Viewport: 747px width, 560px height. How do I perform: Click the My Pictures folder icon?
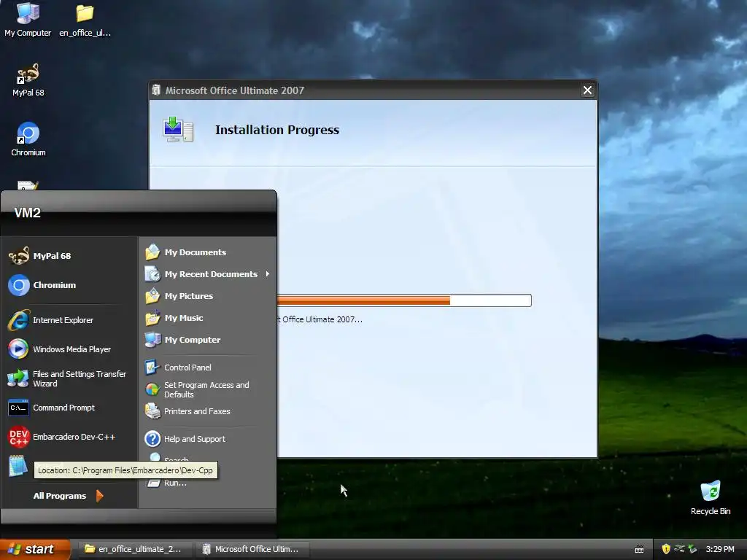pyautogui.click(x=152, y=296)
